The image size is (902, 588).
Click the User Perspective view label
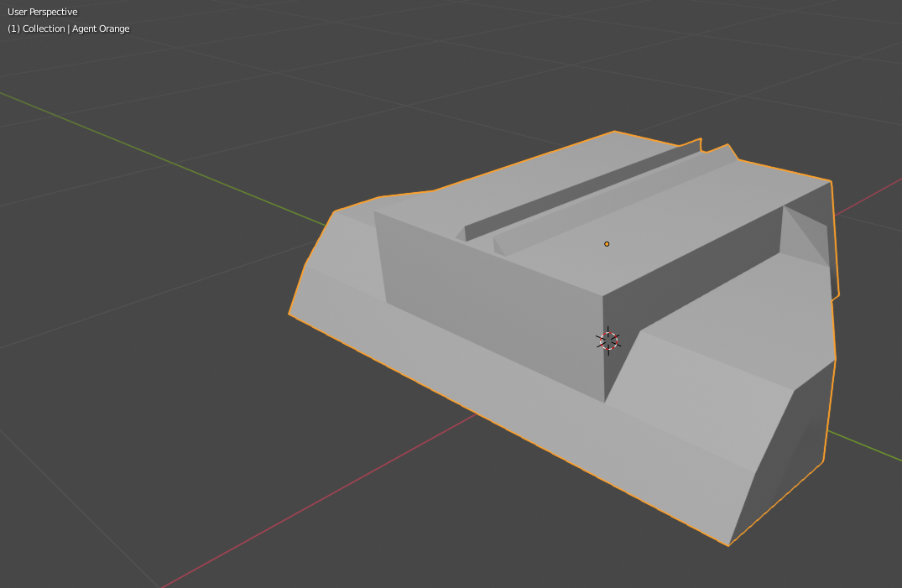tap(43, 12)
